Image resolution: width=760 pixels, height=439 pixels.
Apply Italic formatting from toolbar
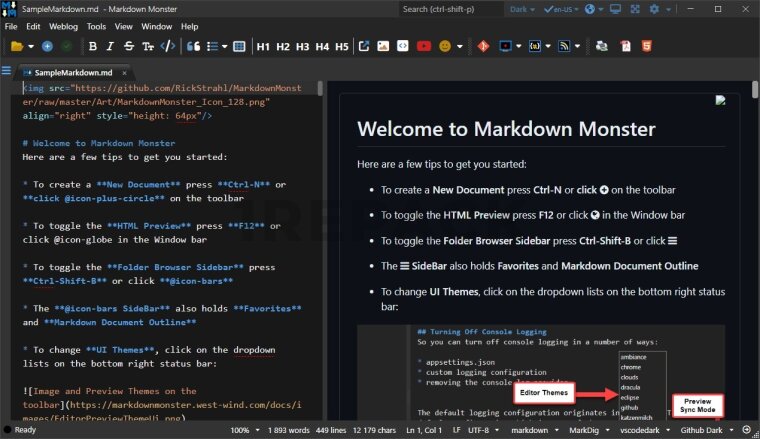click(111, 46)
